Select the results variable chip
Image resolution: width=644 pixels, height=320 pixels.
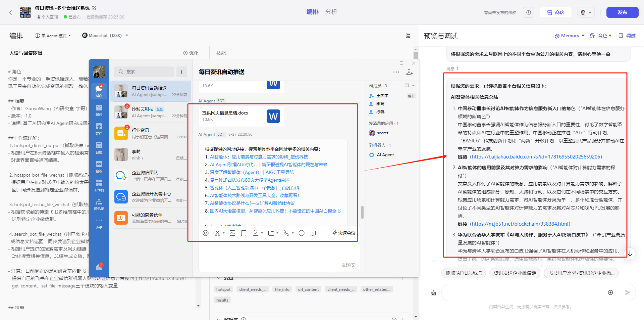(x=222, y=300)
